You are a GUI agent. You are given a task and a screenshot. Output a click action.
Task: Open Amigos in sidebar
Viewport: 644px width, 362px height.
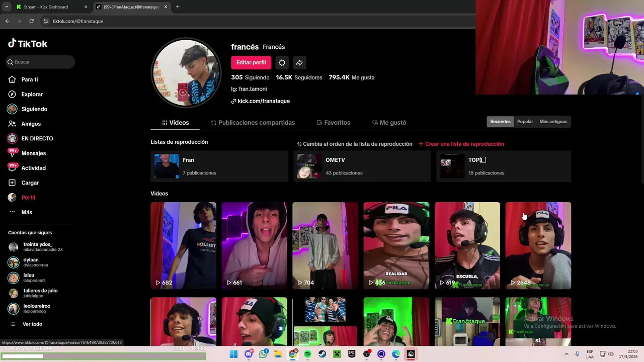pyautogui.click(x=31, y=124)
